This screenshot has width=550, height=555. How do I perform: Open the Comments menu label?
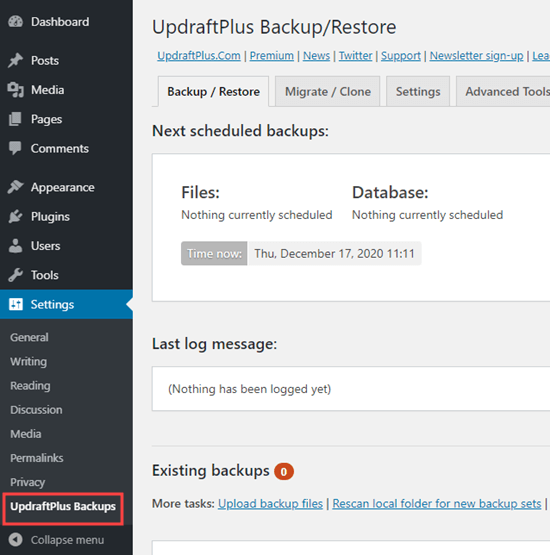tap(59, 149)
